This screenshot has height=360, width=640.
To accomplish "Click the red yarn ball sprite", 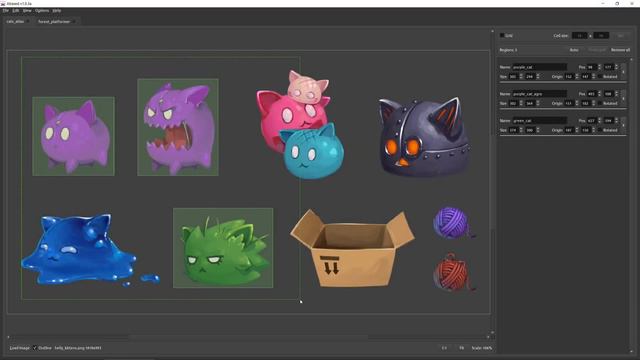I will click(x=452, y=273).
